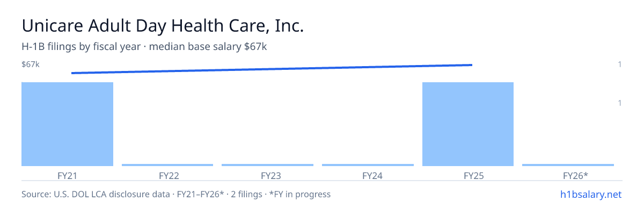The image size is (644, 215).
Task: Click the $67k salary axis label
Action: pos(31,64)
